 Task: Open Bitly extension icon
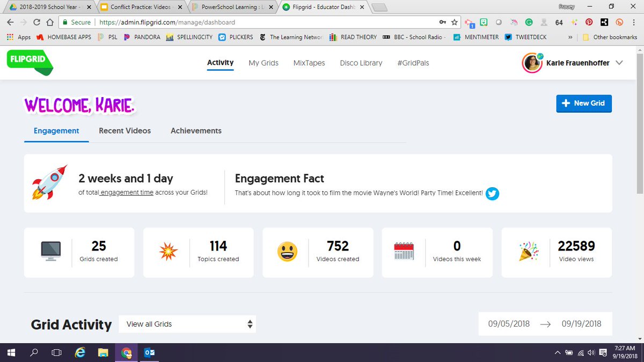tap(619, 23)
